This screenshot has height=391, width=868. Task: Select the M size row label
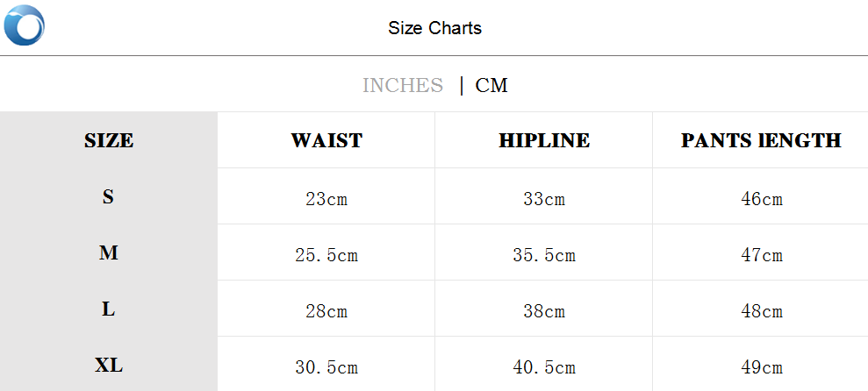click(108, 253)
